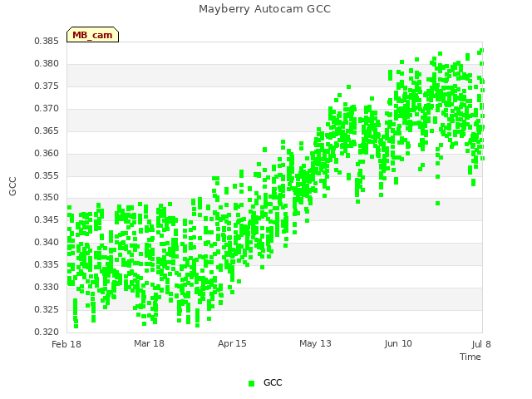This screenshot has width=532, height=399.
Task: Click the 0.365 y-axis value
Action: 47,131
